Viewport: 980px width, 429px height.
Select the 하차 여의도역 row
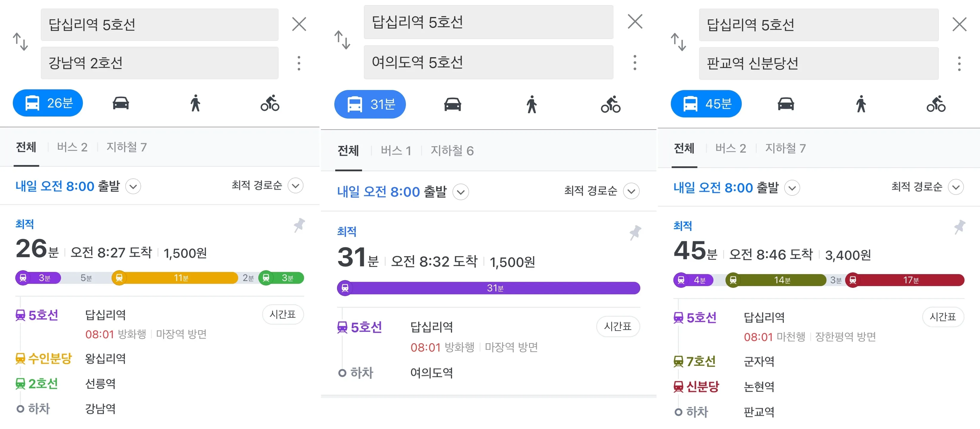point(395,373)
